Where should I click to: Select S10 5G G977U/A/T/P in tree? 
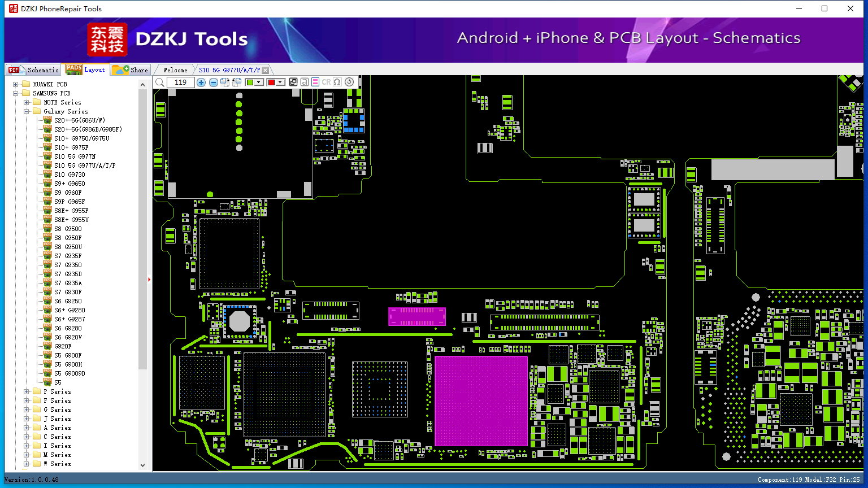point(85,165)
